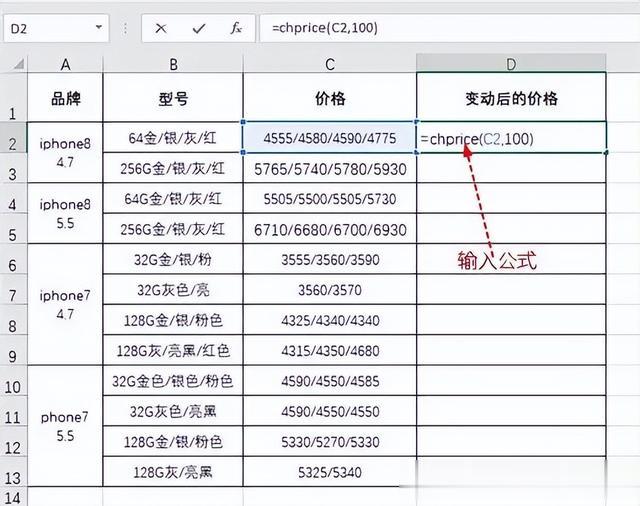Click price cell 6710/6680/6700/6930
Image resolution: width=640 pixels, height=506 pixels.
330,229
